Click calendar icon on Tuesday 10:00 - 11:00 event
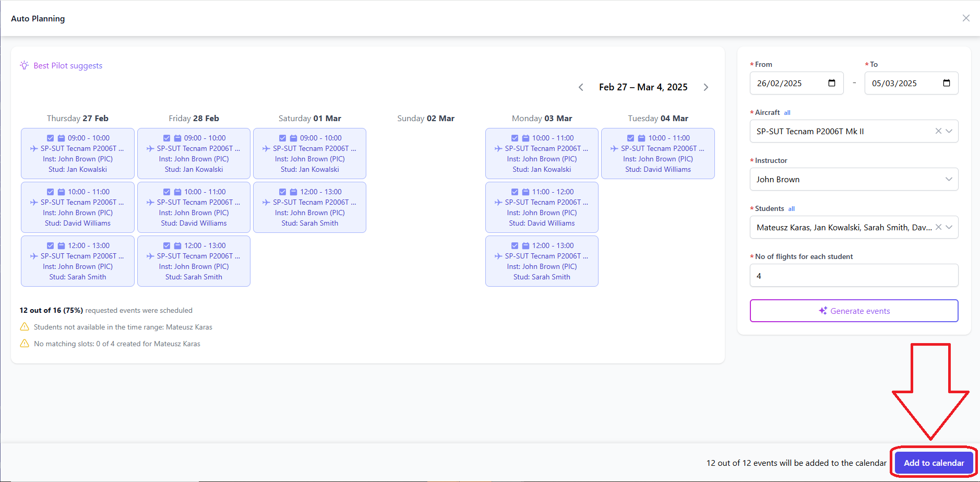The width and height of the screenshot is (980, 482). click(x=641, y=138)
